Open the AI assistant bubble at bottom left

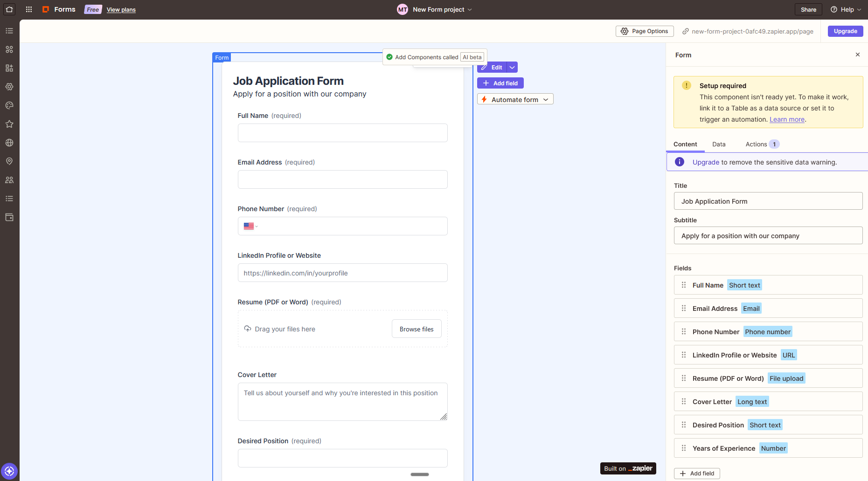point(9,471)
